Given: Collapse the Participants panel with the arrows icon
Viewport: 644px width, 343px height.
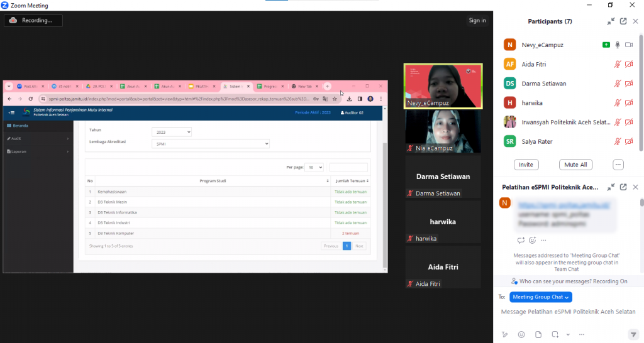Looking at the screenshot, I should [611, 21].
